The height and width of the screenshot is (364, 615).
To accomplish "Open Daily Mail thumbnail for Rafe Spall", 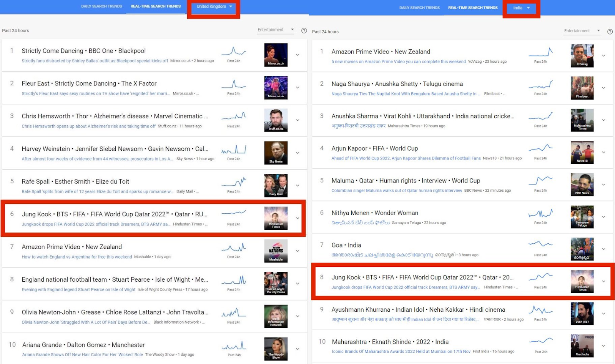I will (276, 186).
